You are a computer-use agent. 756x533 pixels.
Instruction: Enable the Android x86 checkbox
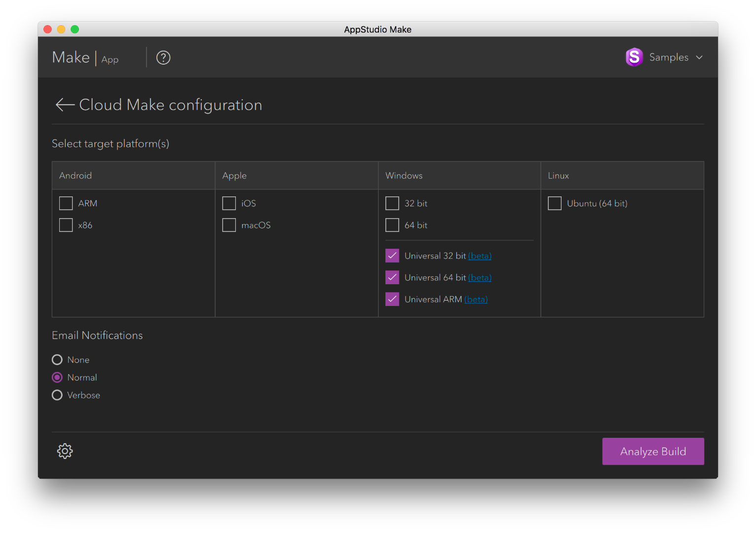[66, 225]
